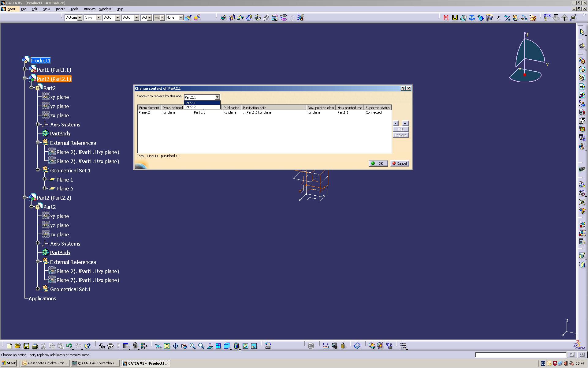The width and height of the screenshot is (588, 368).
Task: Open the Context to replace dropdown
Action: 217,97
